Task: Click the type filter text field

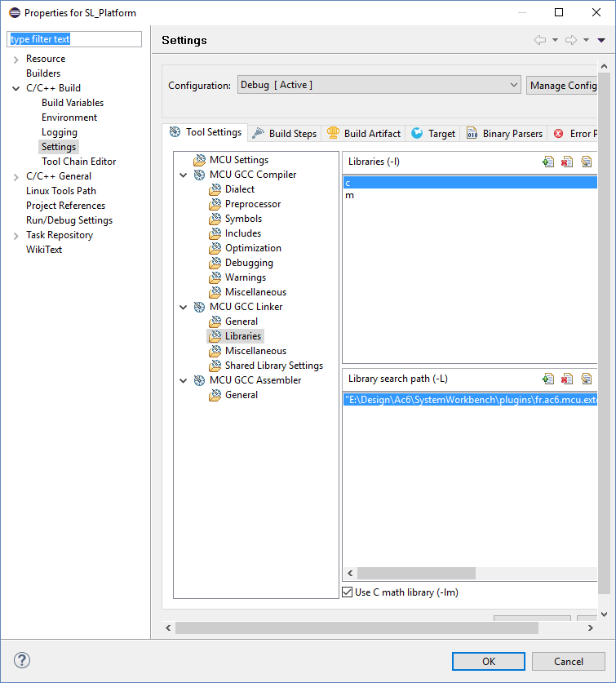Action: [74, 39]
